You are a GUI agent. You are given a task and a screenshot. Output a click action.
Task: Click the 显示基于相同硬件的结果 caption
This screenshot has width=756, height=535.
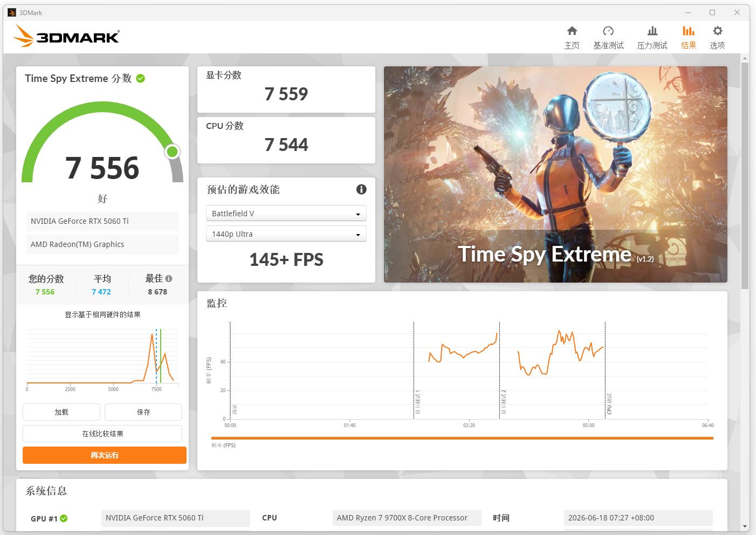102,314
